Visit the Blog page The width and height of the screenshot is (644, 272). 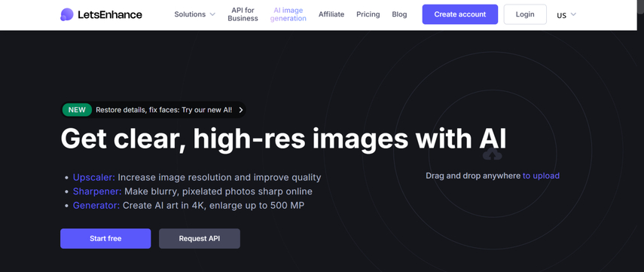[x=399, y=14]
